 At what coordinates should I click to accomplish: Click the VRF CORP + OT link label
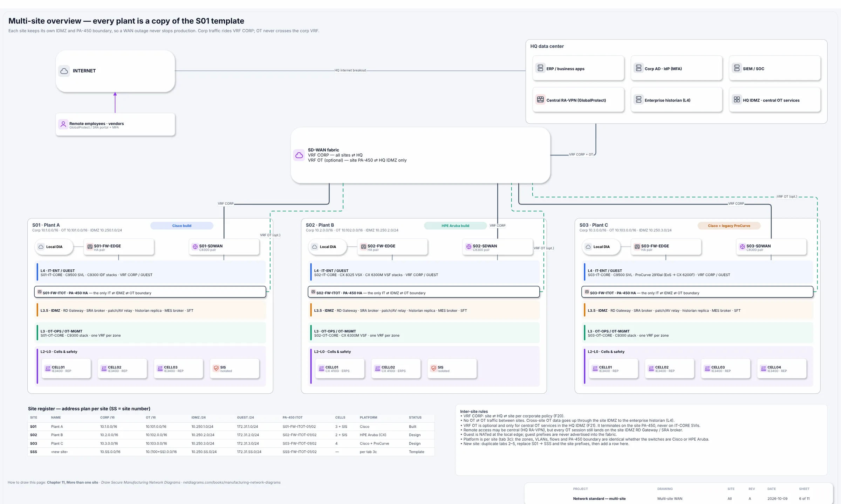tap(581, 154)
